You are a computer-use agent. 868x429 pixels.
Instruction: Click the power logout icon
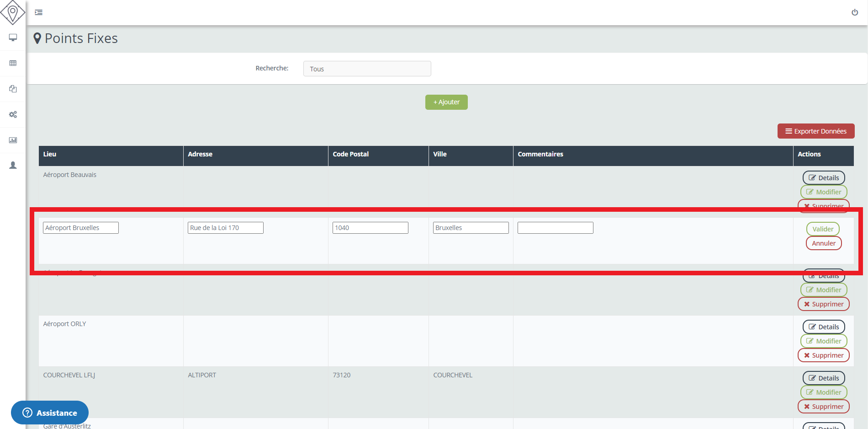pos(854,12)
